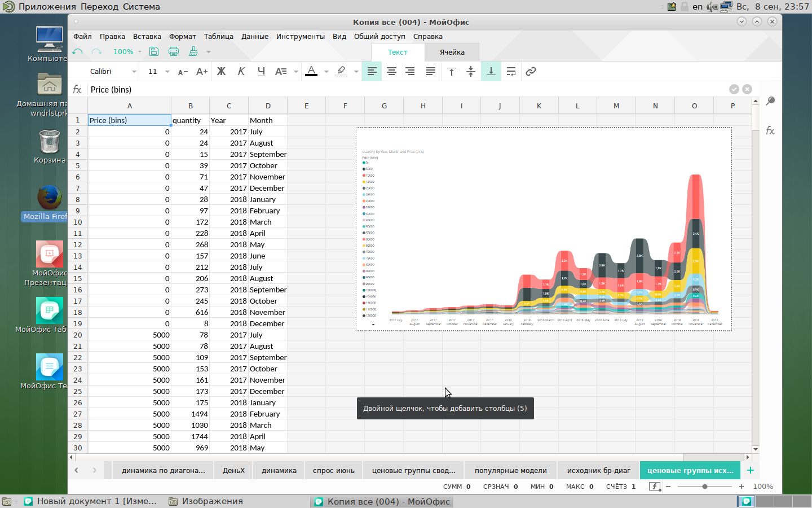Screen dimensions: 812x508
Task: Justify the text alignment
Action: pos(431,72)
